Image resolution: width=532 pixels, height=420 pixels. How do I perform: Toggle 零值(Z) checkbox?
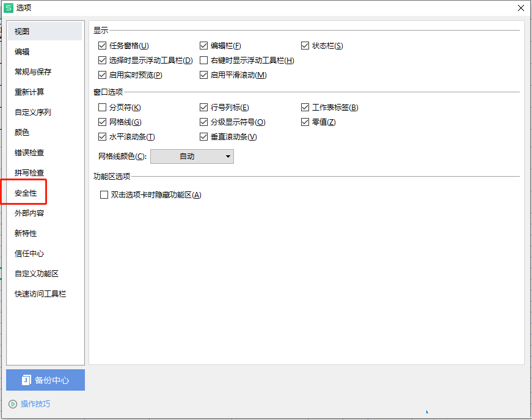[305, 122]
